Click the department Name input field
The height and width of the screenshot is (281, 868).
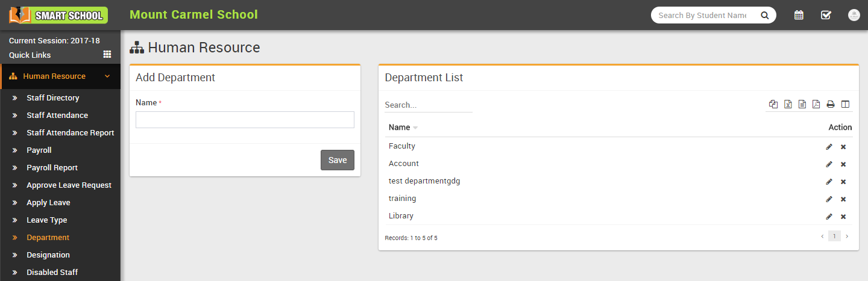(x=245, y=120)
